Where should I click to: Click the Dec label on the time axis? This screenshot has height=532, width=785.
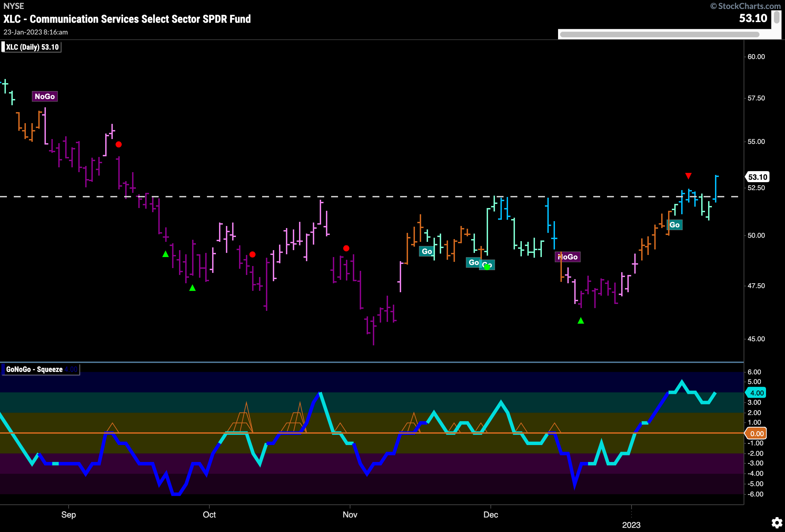point(490,514)
